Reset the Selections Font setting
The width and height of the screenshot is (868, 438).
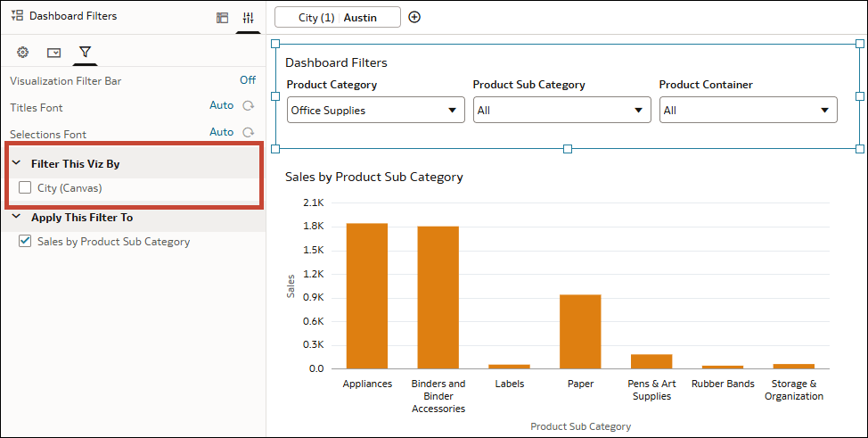tap(249, 133)
